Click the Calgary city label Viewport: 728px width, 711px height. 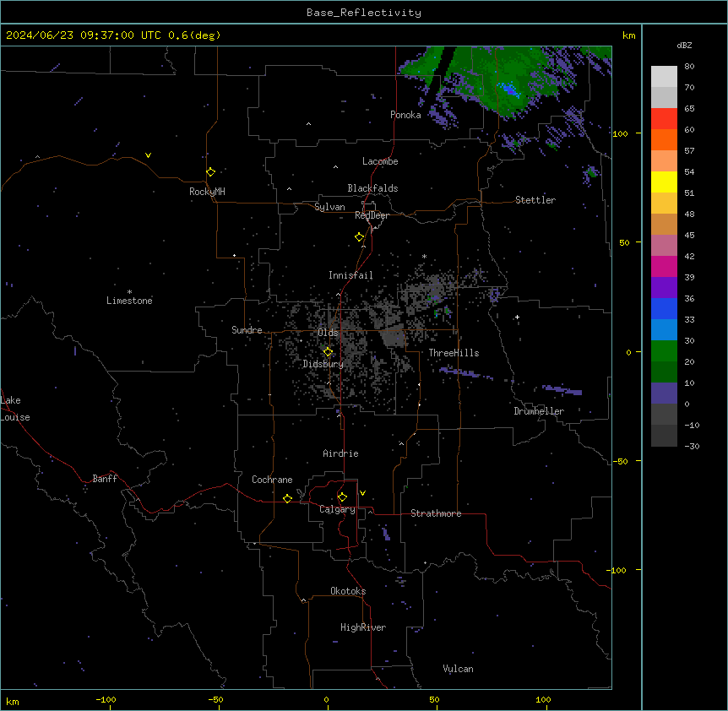[x=337, y=509]
